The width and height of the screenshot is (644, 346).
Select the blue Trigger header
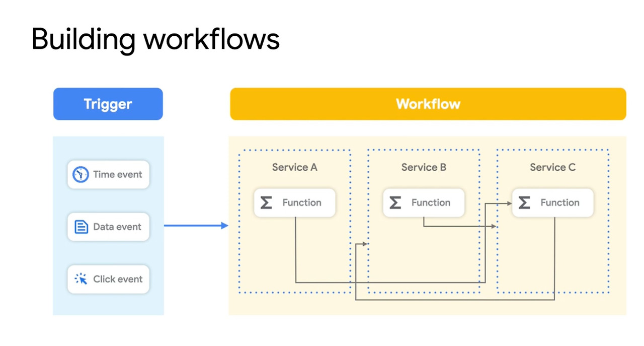pos(108,104)
